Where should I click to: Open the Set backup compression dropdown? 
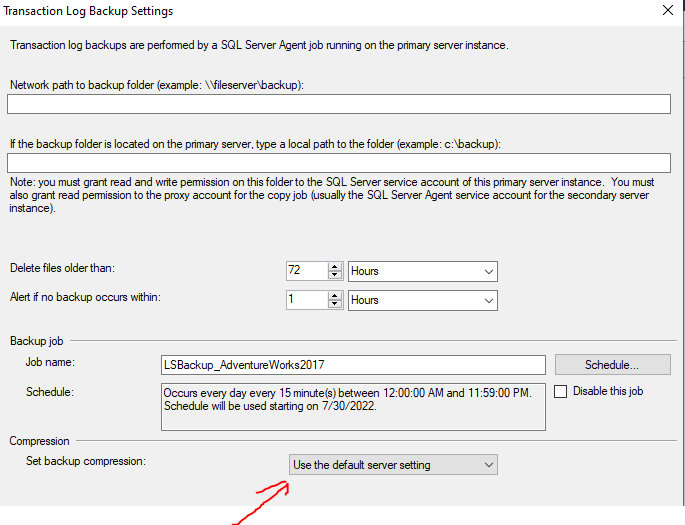click(x=393, y=465)
